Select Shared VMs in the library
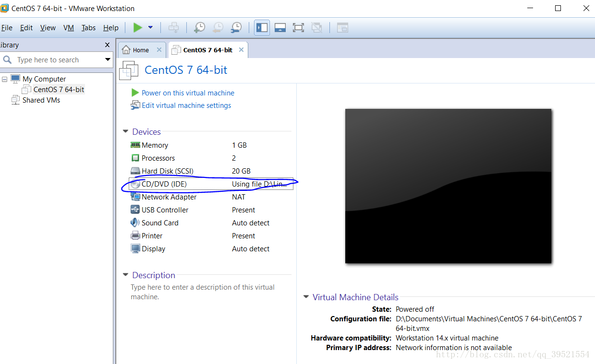The height and width of the screenshot is (364, 595). [x=41, y=100]
